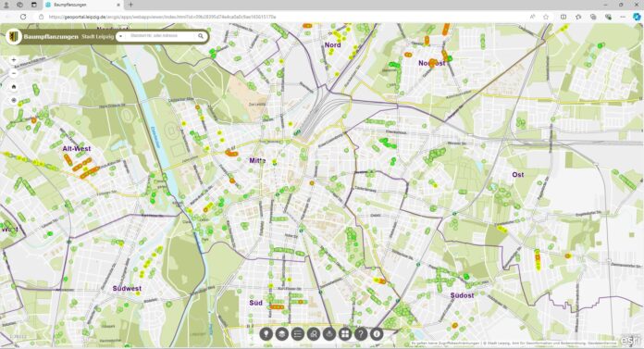
Task: Show the map legend list widget
Action: click(x=297, y=334)
